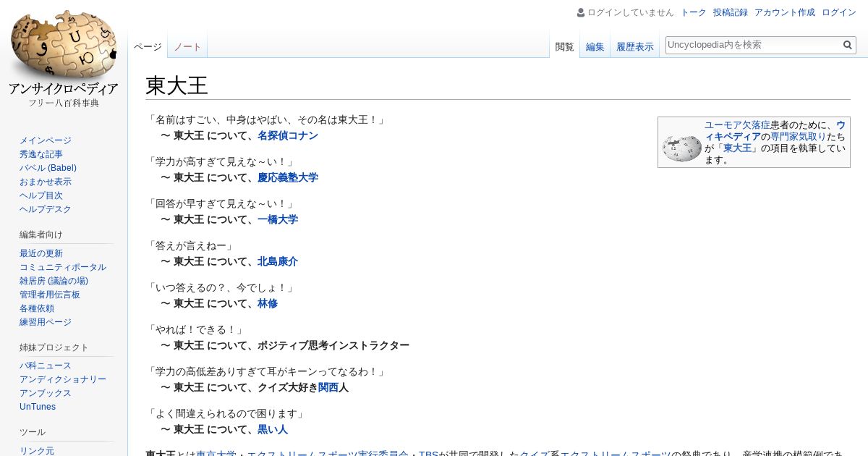Viewport: 868px width, 456px height.
Task: Open アンディクショナリー link
Action: tap(63, 379)
